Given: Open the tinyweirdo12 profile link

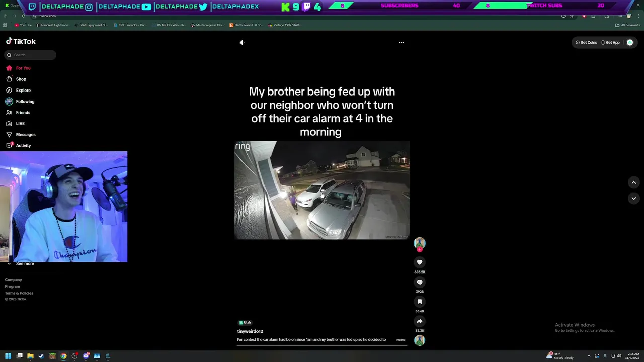Looking at the screenshot, I should tap(250, 331).
